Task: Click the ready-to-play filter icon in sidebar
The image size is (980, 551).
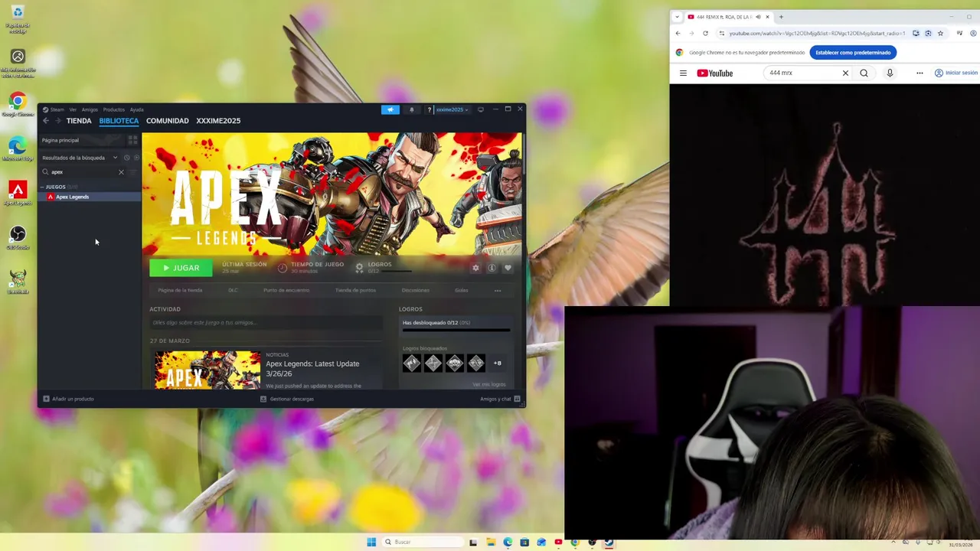Action: click(136, 158)
